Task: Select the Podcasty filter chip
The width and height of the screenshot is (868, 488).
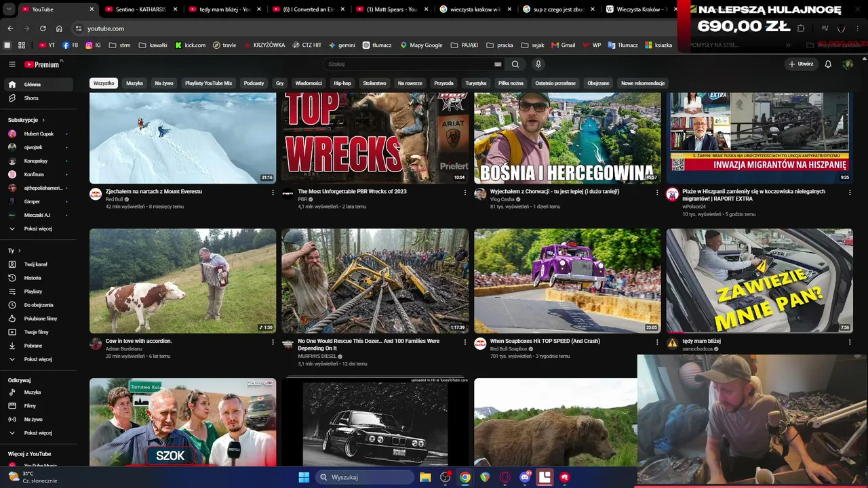Action: 254,83
